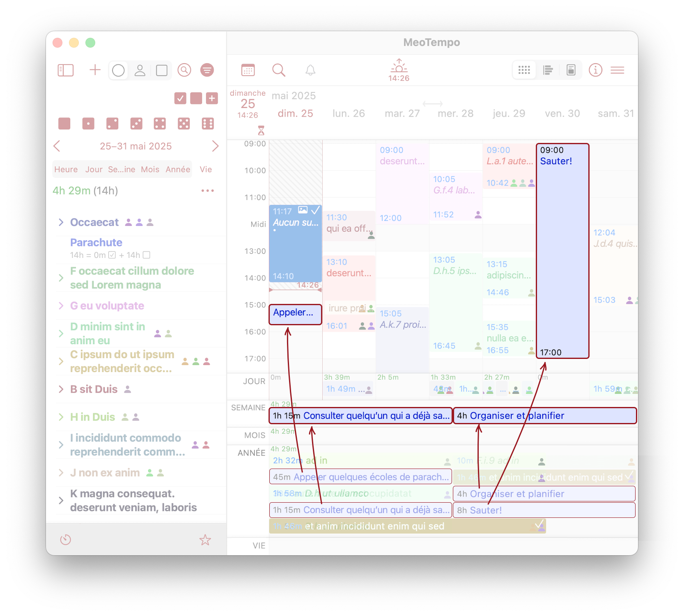The width and height of the screenshot is (684, 616).
Task: Go to previous week with left chevron
Action: click(x=57, y=146)
